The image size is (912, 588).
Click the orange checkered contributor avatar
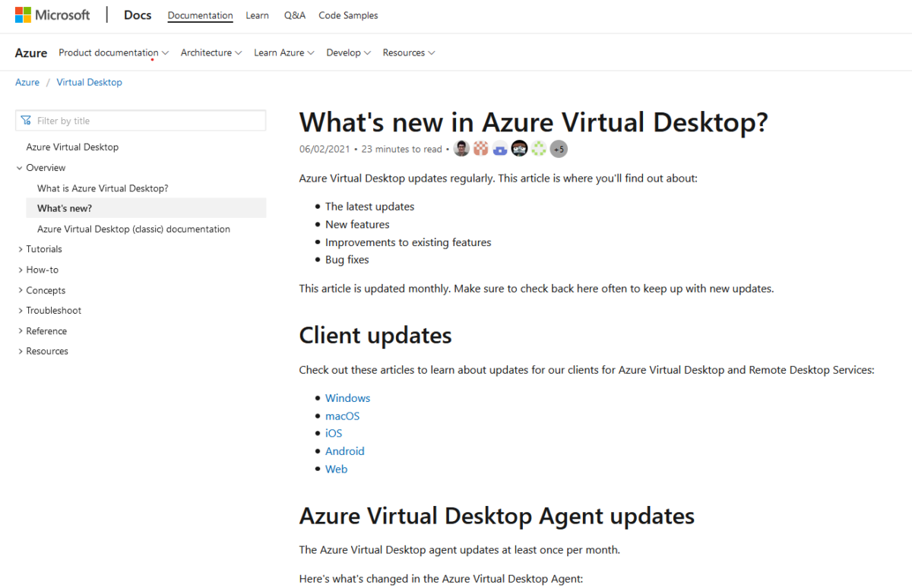480,148
